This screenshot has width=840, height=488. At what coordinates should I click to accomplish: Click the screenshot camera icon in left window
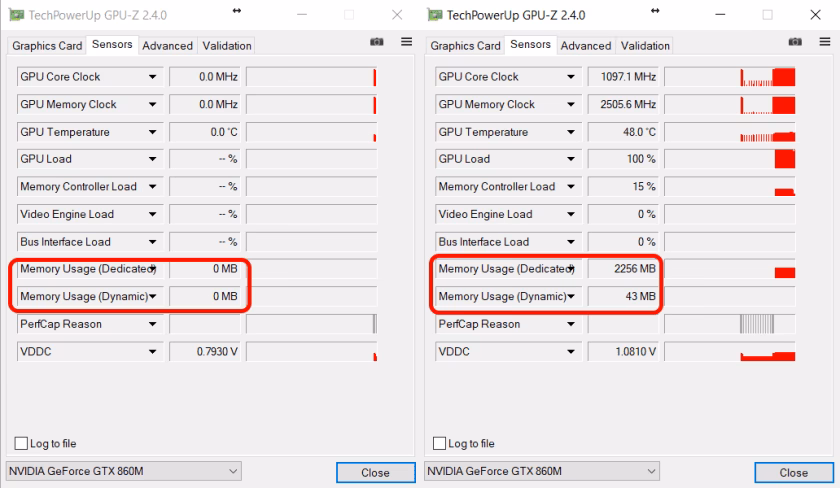(376, 42)
